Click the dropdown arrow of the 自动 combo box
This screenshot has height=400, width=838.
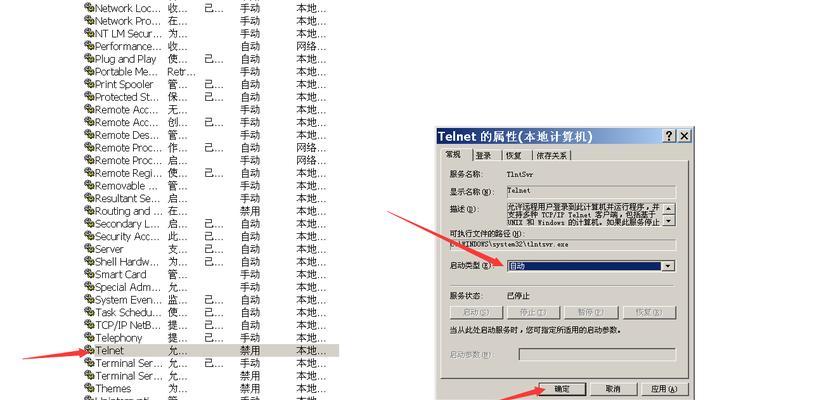pos(668,266)
